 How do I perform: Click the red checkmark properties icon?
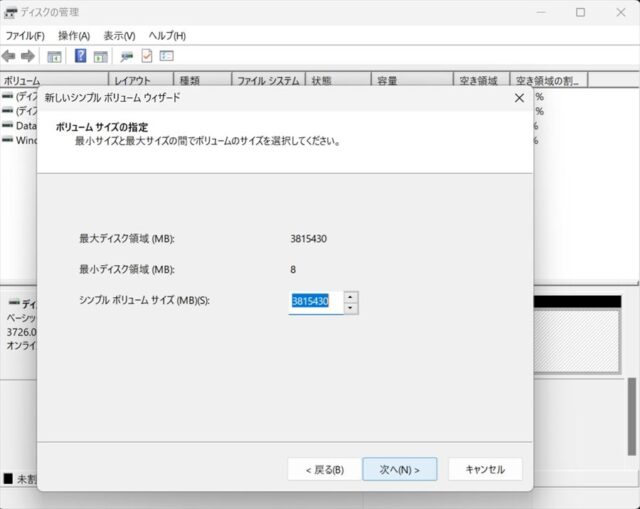(x=147, y=56)
